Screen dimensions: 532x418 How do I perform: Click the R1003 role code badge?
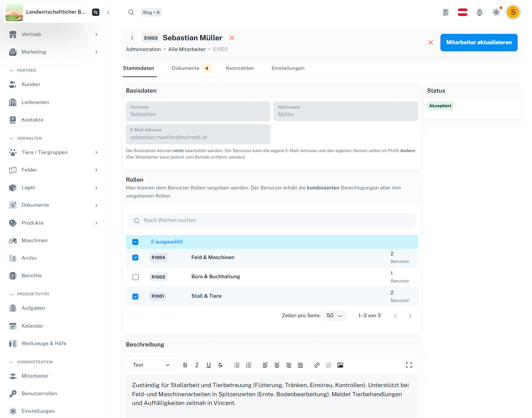[158, 277]
